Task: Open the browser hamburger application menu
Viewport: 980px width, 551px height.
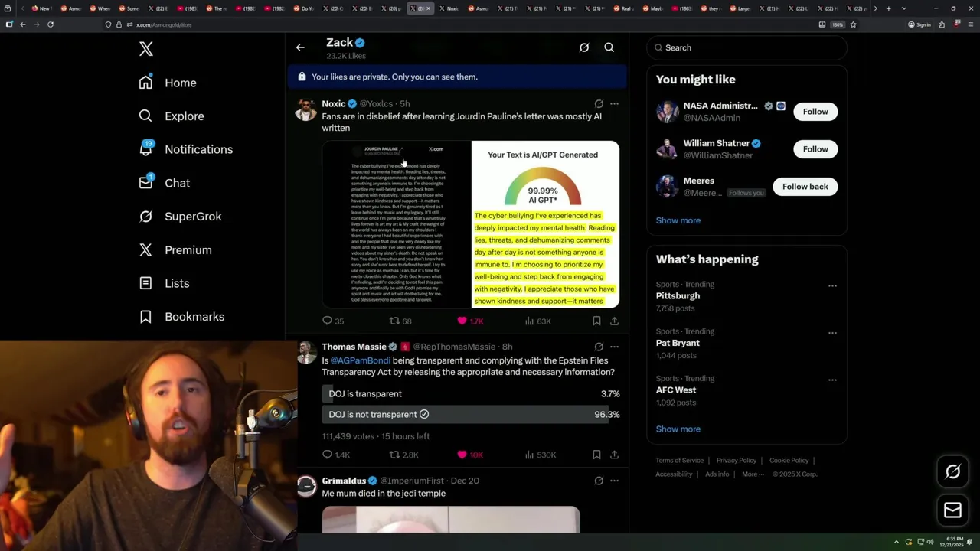Action: [x=969, y=24]
